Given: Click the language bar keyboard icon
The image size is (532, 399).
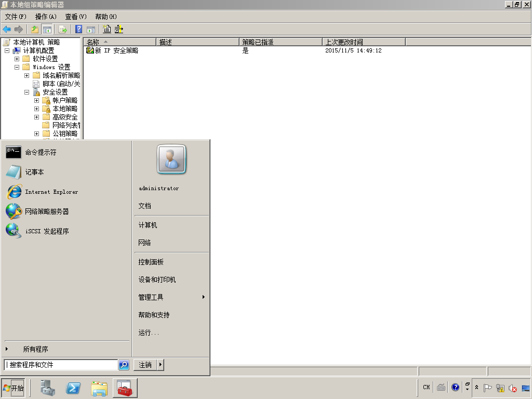Looking at the screenshot, I should (441, 387).
